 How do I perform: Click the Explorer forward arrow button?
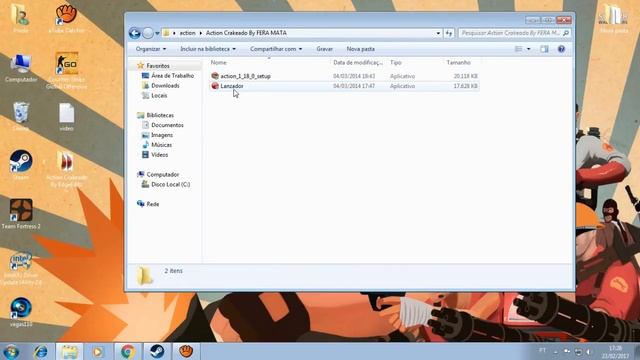click(x=148, y=33)
